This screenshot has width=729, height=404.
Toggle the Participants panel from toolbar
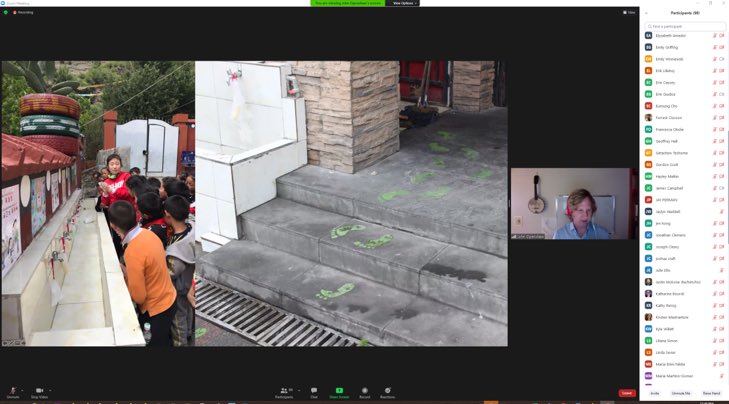tap(284, 391)
